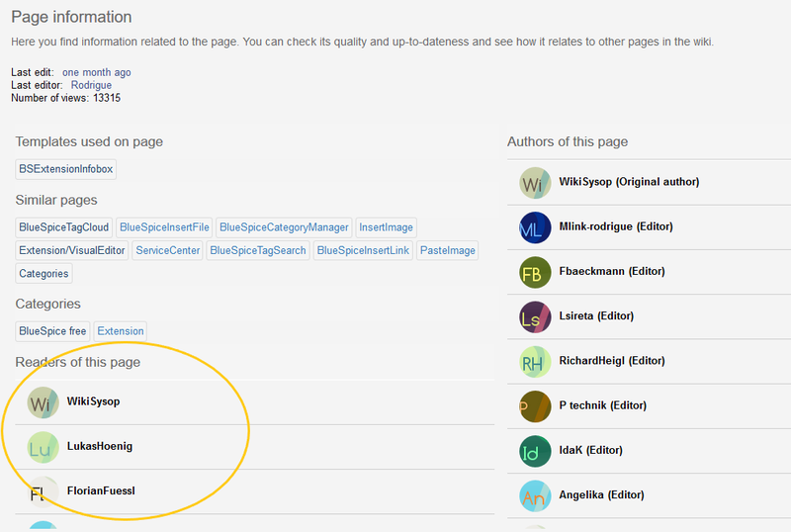Click IdaK Id avatar
Screen dimensions: 791x532
coord(535,451)
